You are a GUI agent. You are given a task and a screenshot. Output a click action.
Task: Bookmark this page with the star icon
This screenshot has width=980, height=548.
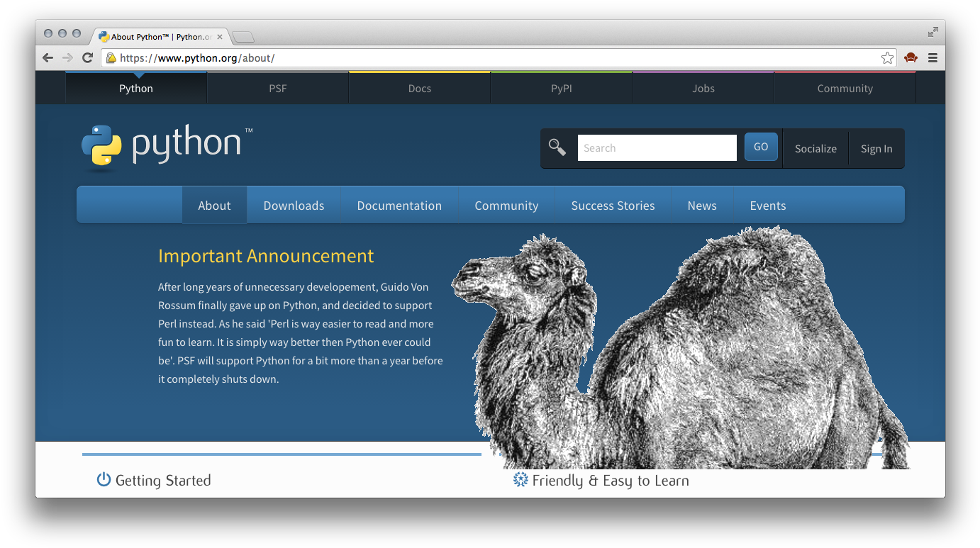[x=887, y=58]
